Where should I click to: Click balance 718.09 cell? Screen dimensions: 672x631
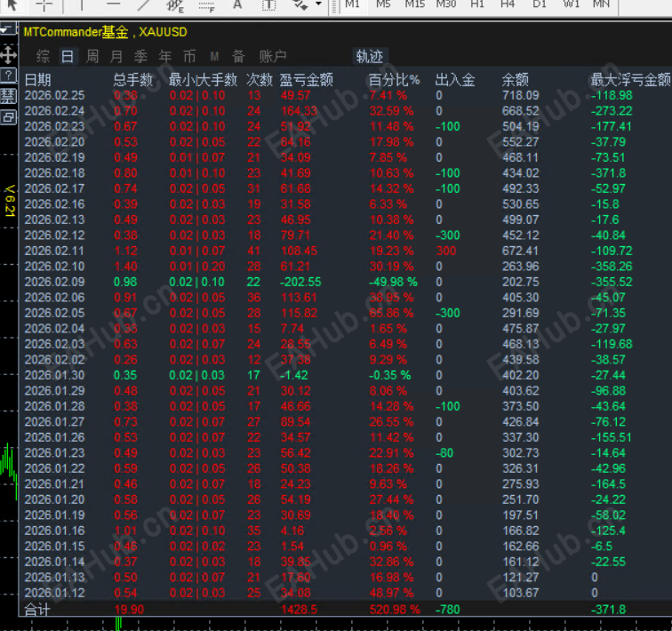click(520, 95)
